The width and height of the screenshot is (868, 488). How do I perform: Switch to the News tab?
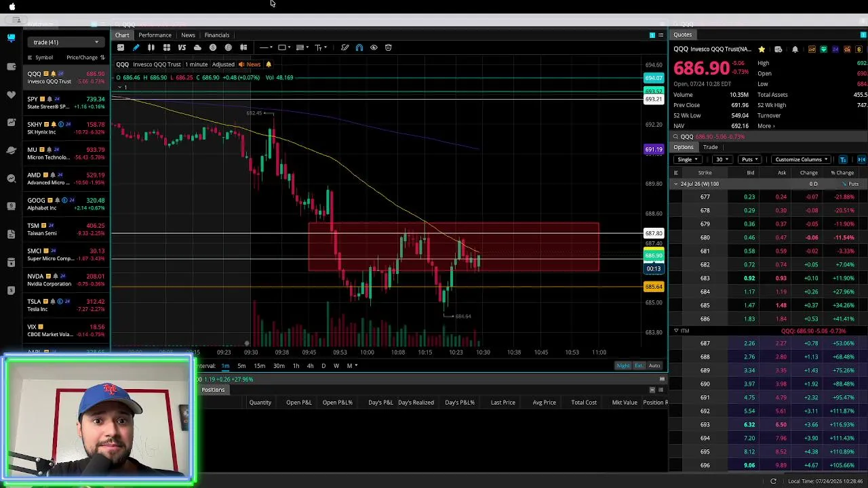[188, 35]
